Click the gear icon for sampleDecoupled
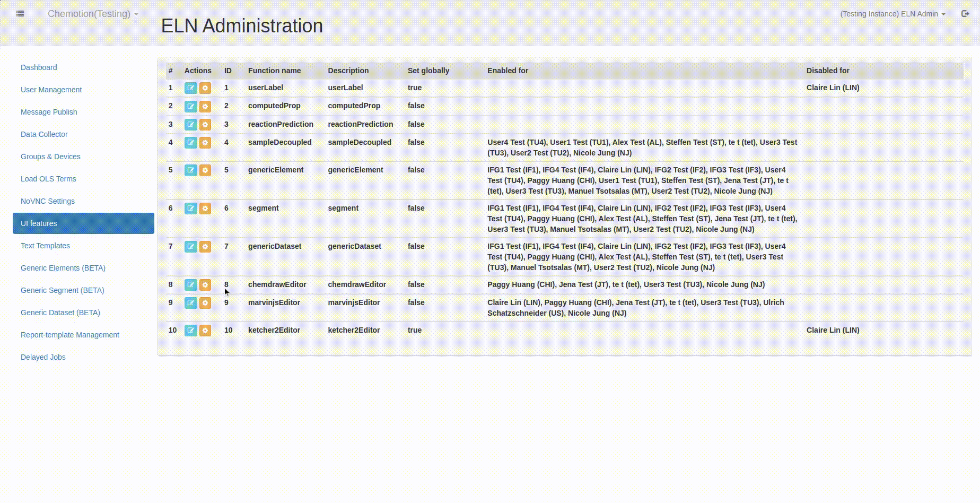 (205, 142)
